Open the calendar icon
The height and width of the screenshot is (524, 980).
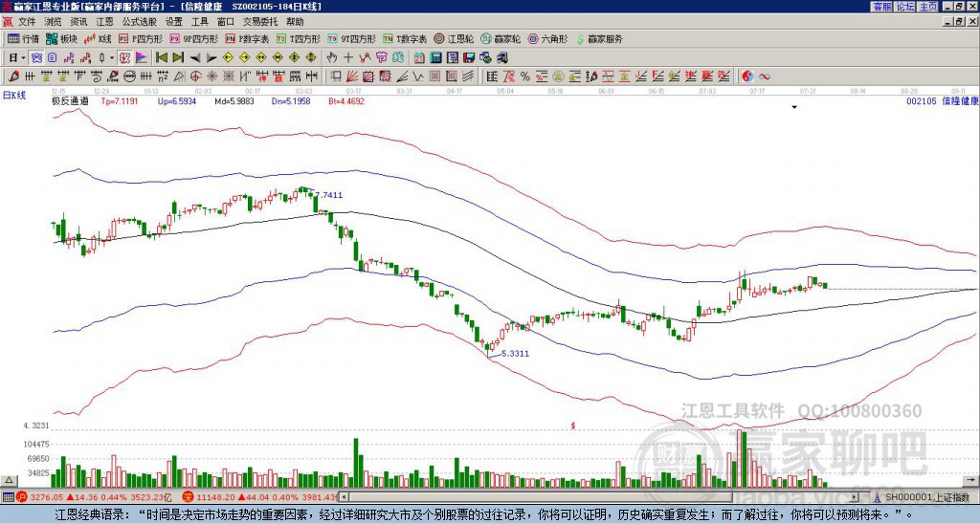419,57
